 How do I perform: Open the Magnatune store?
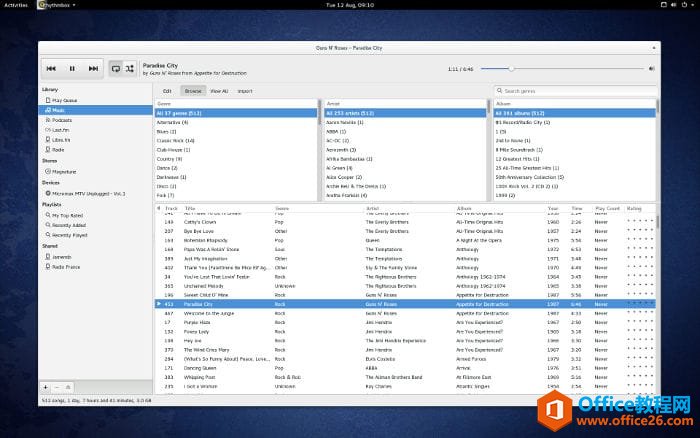(x=64, y=171)
